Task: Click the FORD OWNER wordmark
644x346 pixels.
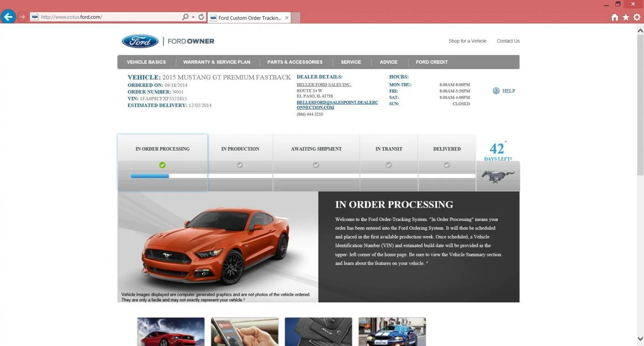Action: (191, 41)
